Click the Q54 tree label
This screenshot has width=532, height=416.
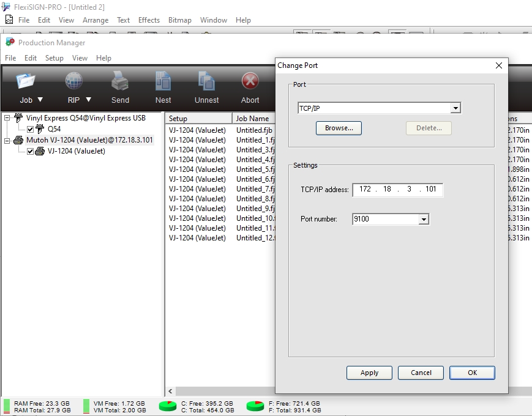tap(54, 129)
